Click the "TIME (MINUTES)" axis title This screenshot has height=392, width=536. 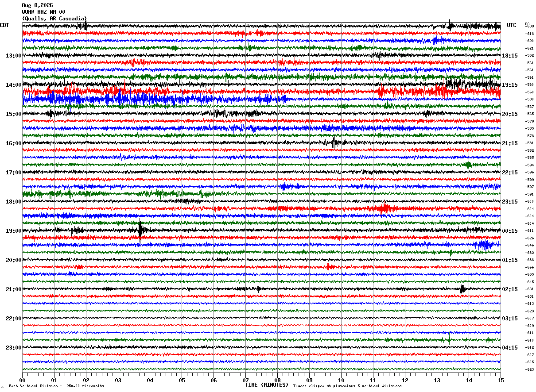click(267, 385)
